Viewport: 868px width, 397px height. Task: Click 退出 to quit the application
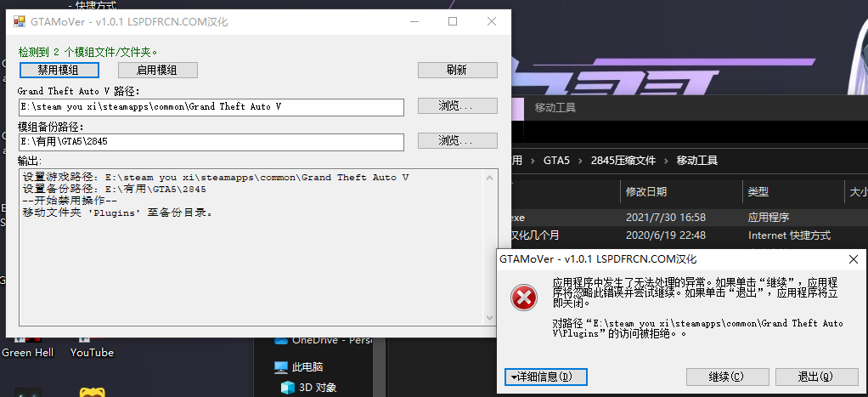[816, 377]
